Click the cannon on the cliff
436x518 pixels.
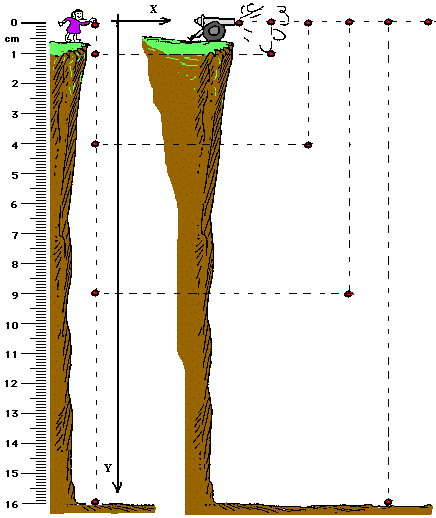[x=213, y=29]
